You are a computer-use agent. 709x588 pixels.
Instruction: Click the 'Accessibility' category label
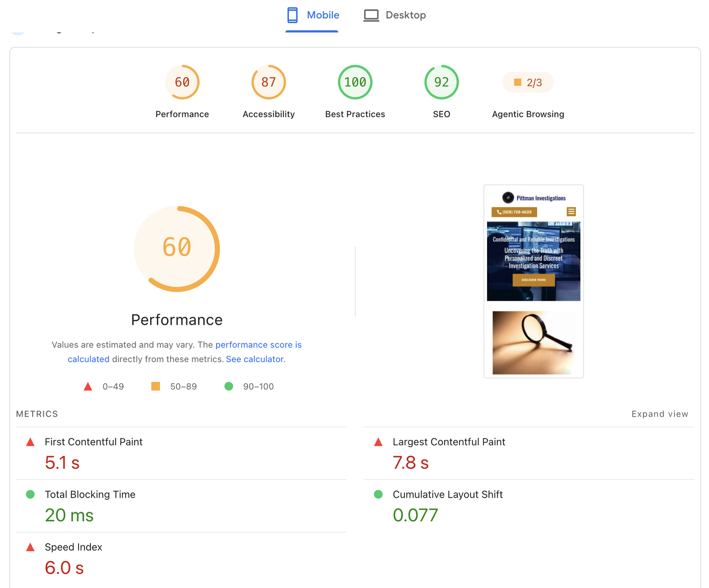[x=269, y=114]
